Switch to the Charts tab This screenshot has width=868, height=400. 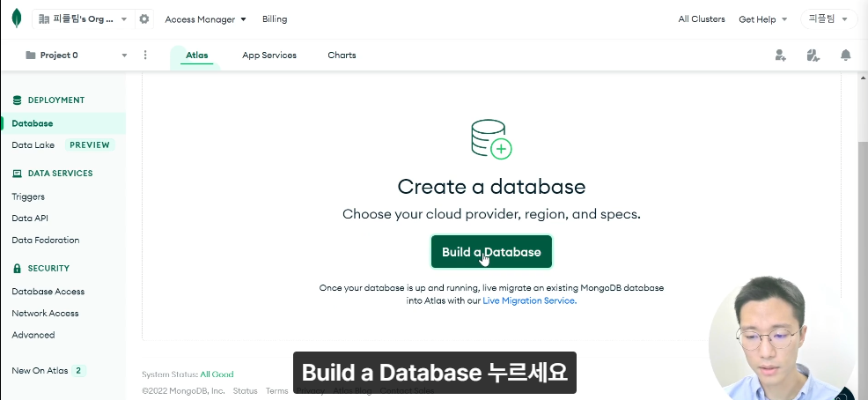[342, 55]
